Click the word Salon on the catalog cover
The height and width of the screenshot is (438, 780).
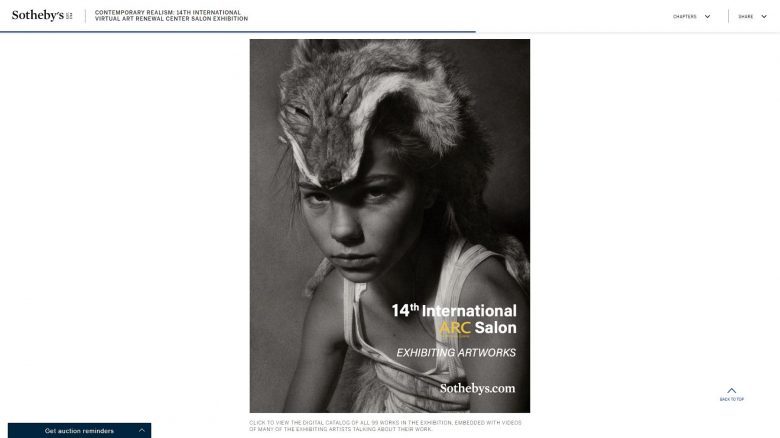coord(495,328)
